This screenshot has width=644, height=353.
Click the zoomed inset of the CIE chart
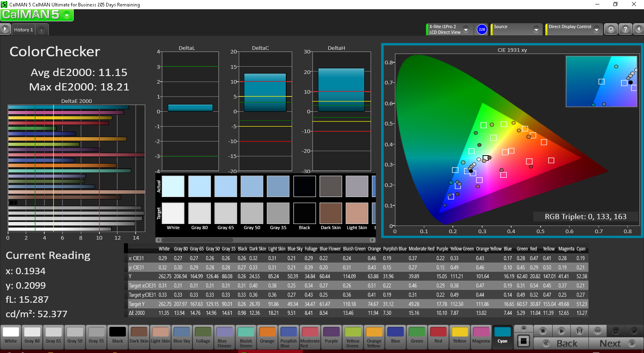[601, 81]
